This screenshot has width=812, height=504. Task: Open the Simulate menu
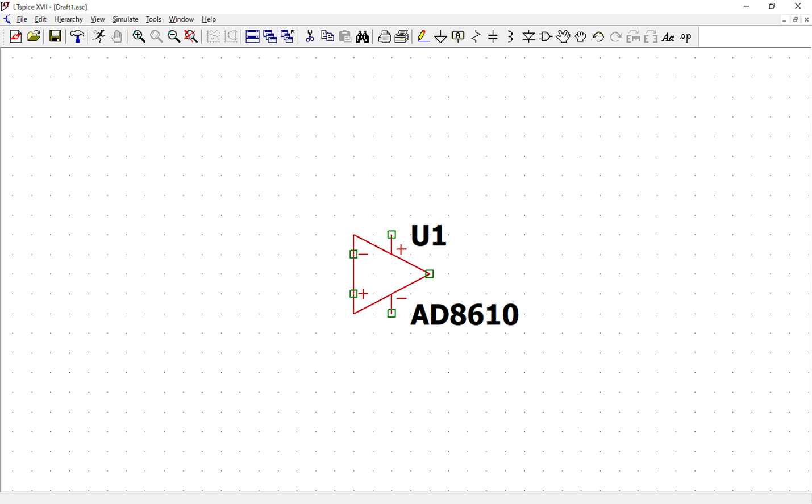tap(125, 19)
